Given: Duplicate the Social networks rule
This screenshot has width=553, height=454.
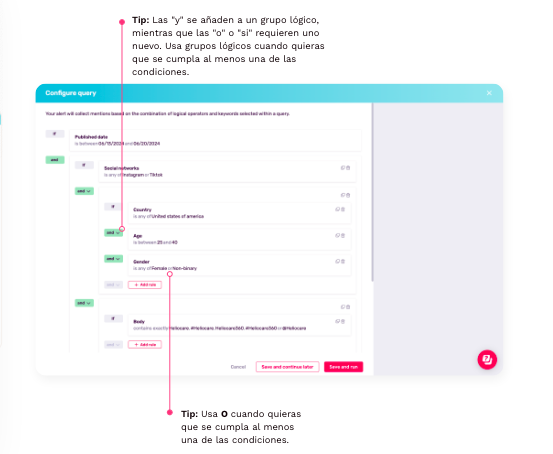Looking at the screenshot, I should pos(342,168).
